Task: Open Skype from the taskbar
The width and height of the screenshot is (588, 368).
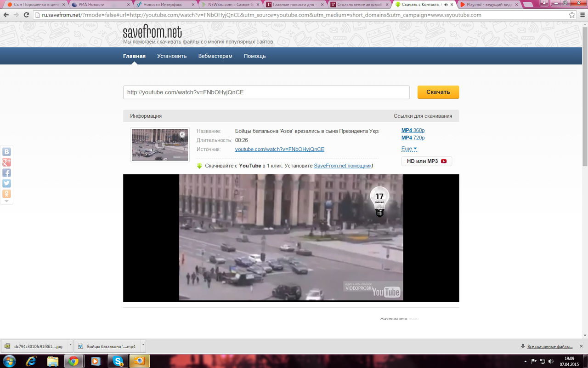Action: pos(118,361)
